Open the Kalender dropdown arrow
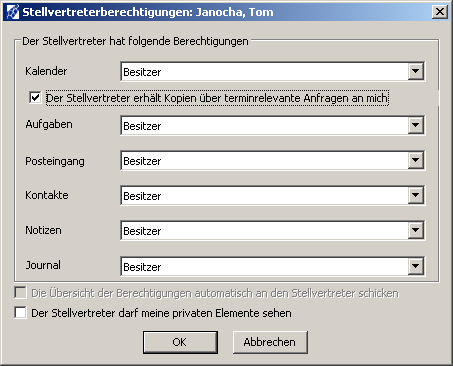Viewport: 453px width, 366px height. tap(415, 71)
